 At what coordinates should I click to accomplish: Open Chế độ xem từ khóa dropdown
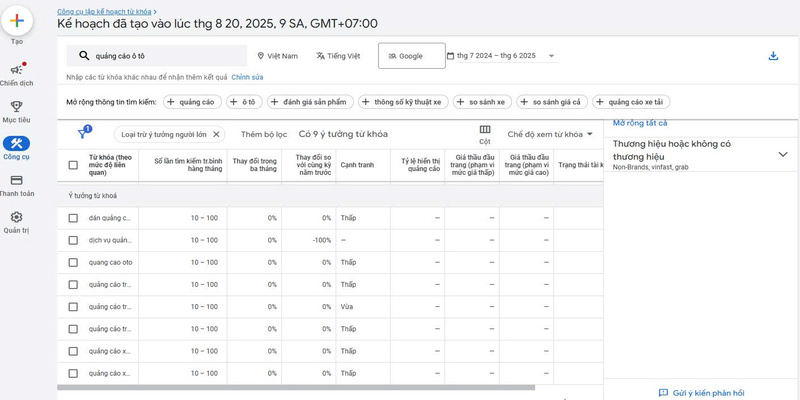(x=550, y=133)
